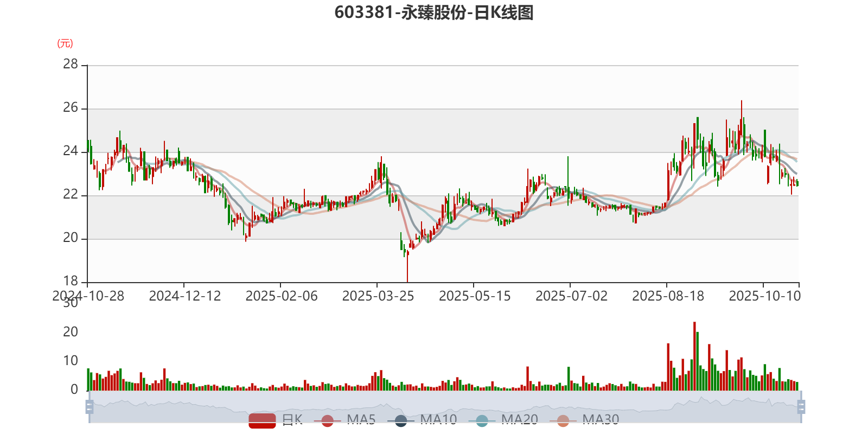Click the price axis label 28
Screen dimensions: 868x434
71,64
